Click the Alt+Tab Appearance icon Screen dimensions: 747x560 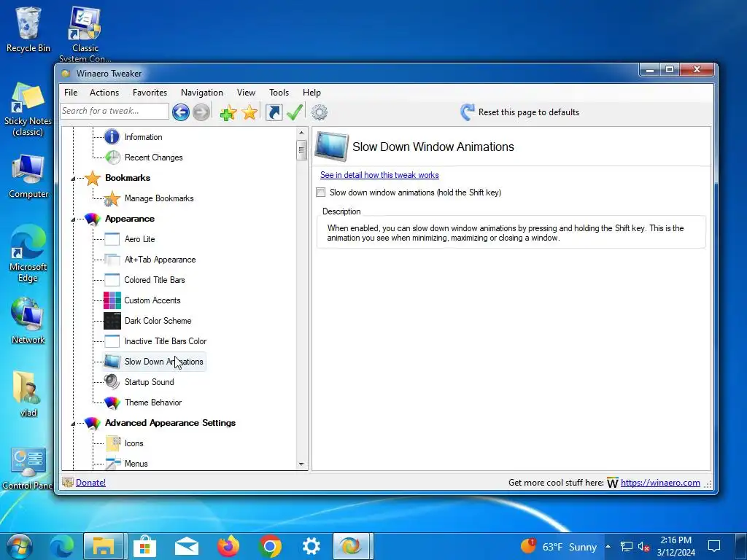pyautogui.click(x=112, y=260)
